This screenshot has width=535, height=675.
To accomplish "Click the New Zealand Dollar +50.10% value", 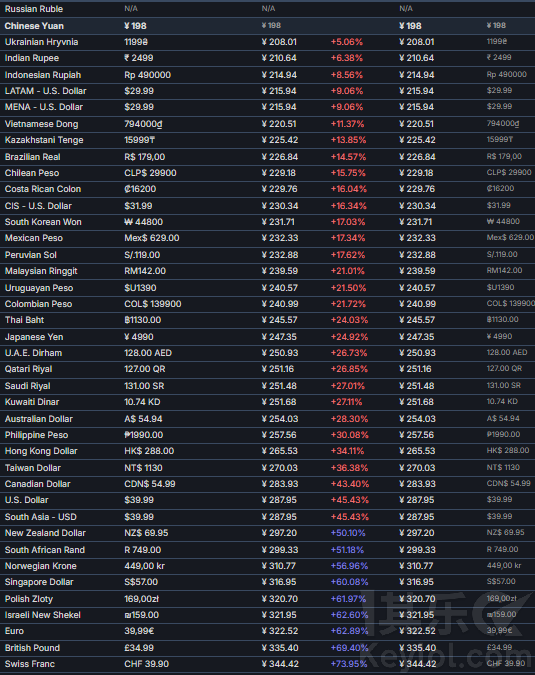I will pos(348,533).
